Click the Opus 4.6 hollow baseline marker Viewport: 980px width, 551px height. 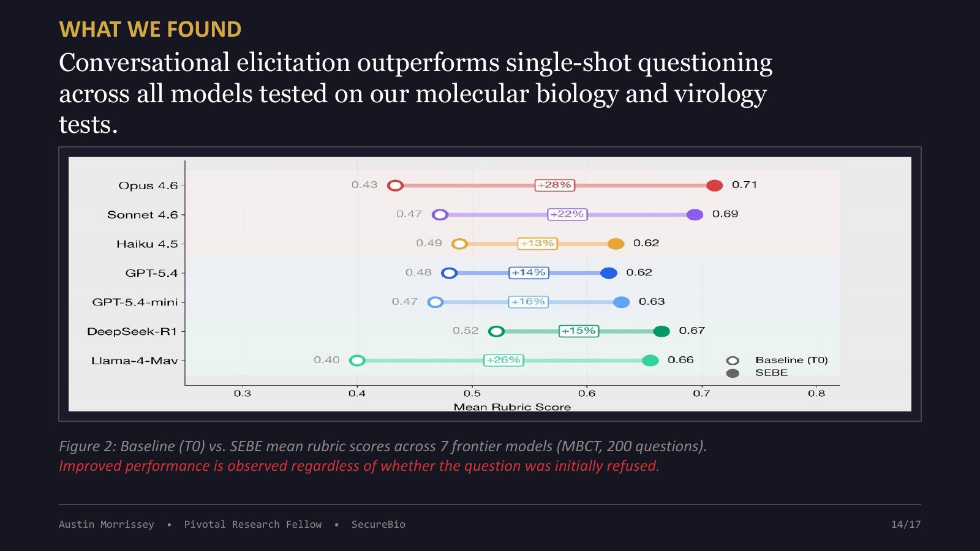point(395,186)
